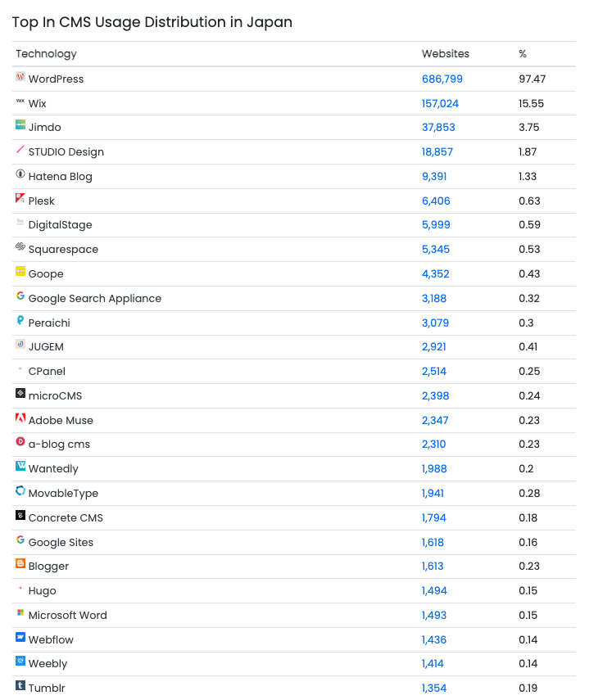Click the Peraichi logo icon
The width and height of the screenshot is (589, 700).
(20, 321)
